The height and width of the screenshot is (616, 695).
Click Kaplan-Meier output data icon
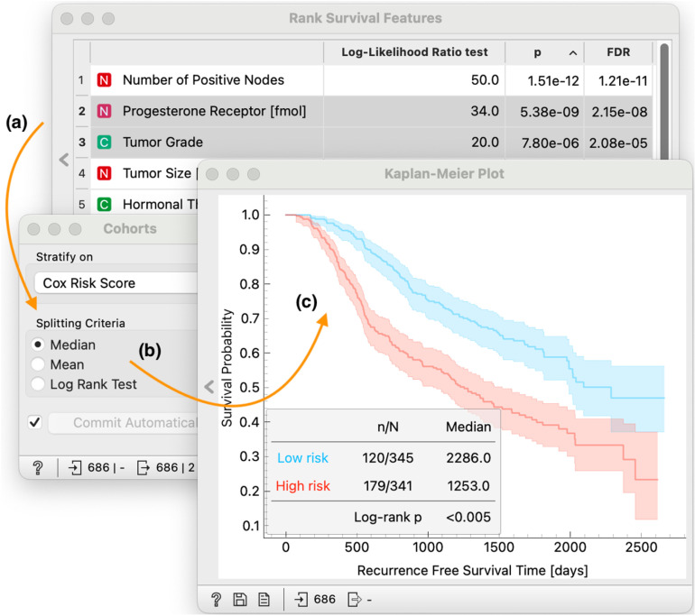[x=355, y=600]
